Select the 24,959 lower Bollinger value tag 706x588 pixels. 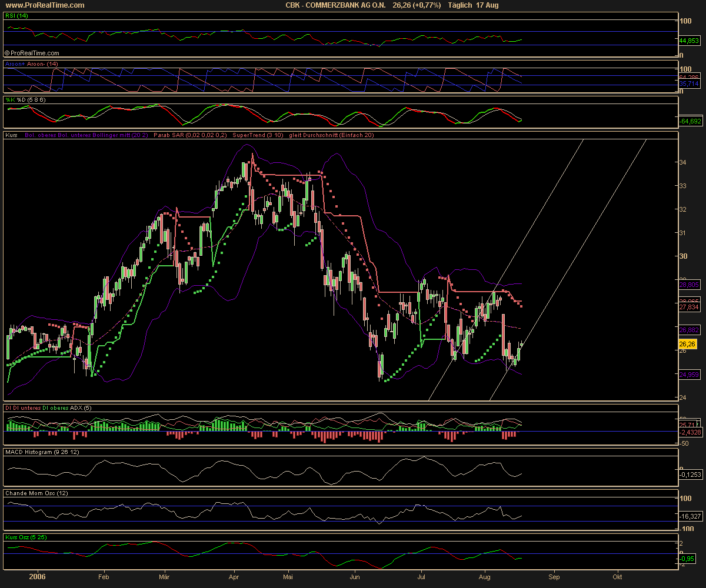tap(689, 375)
